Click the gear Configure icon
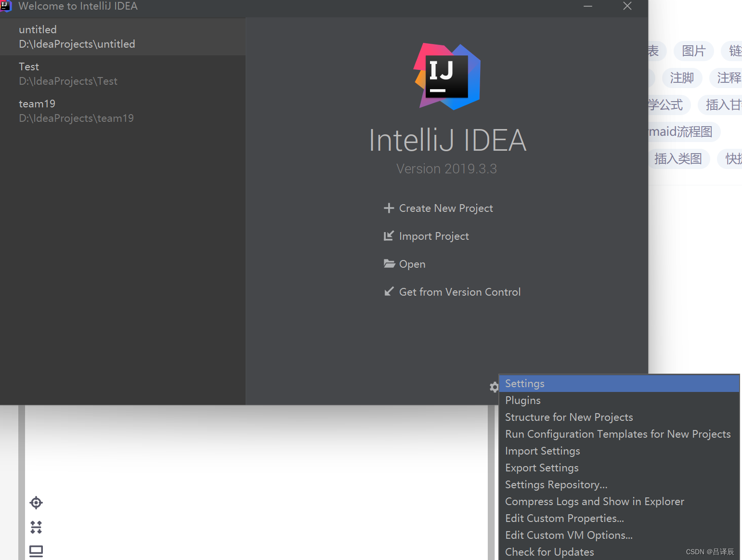742x560 pixels. click(494, 387)
